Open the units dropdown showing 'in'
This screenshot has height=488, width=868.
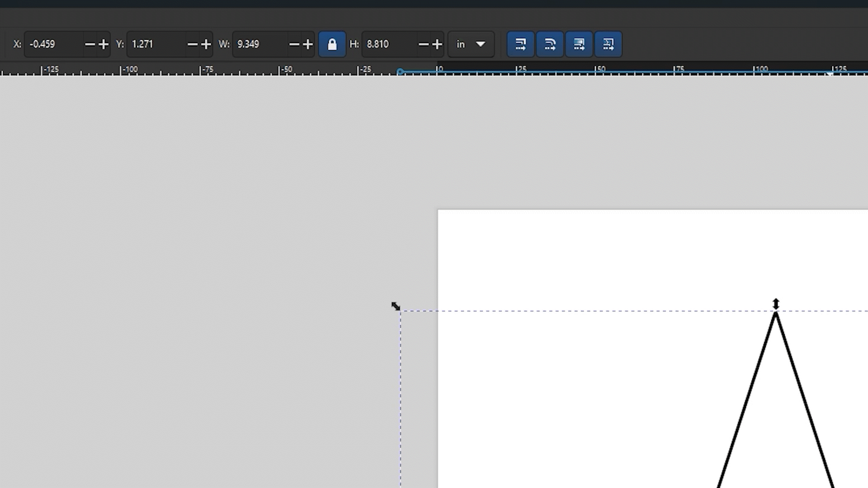471,44
